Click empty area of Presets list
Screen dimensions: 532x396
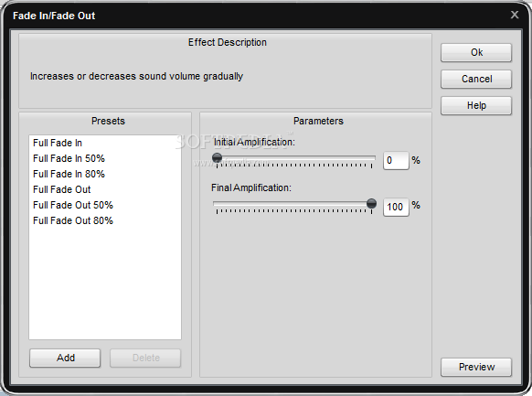[105, 282]
